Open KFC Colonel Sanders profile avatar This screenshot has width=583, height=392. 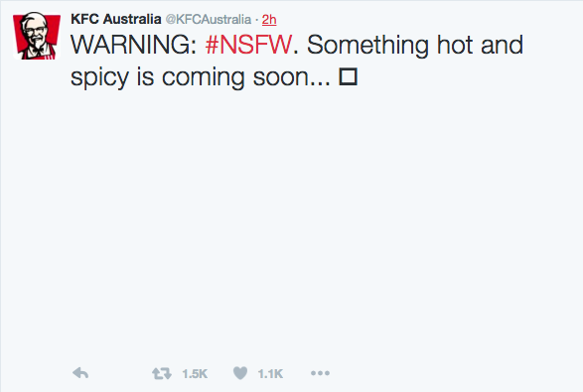coord(37,36)
